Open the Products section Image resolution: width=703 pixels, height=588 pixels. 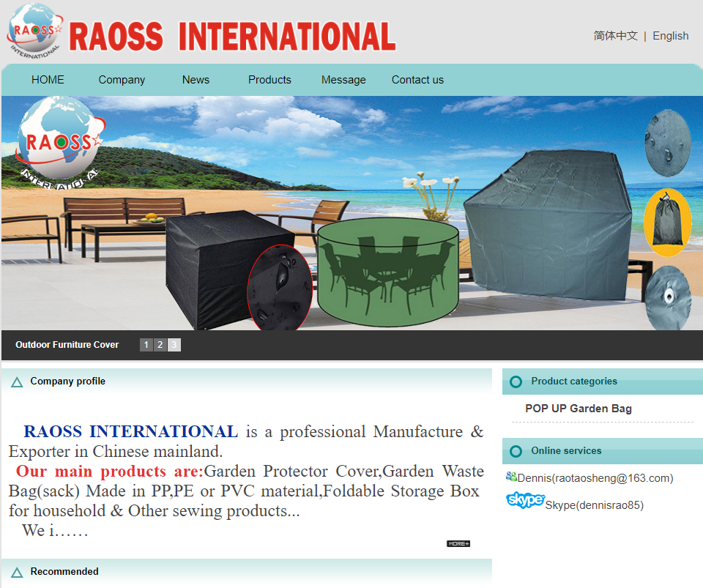point(269,80)
